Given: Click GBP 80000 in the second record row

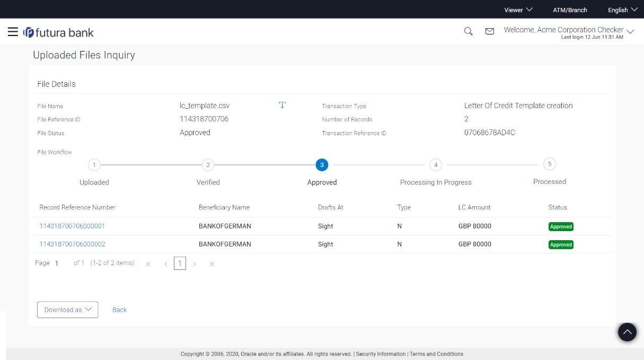Looking at the screenshot, I should [475, 244].
